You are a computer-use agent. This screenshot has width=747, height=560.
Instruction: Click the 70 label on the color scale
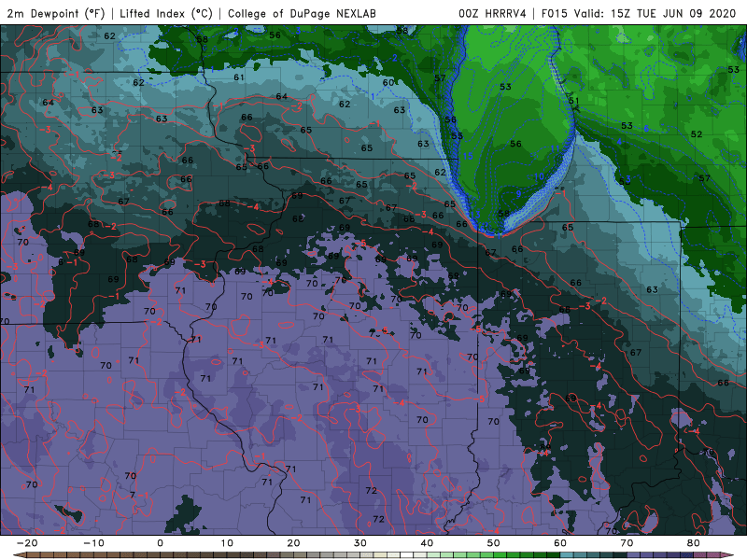point(627,543)
